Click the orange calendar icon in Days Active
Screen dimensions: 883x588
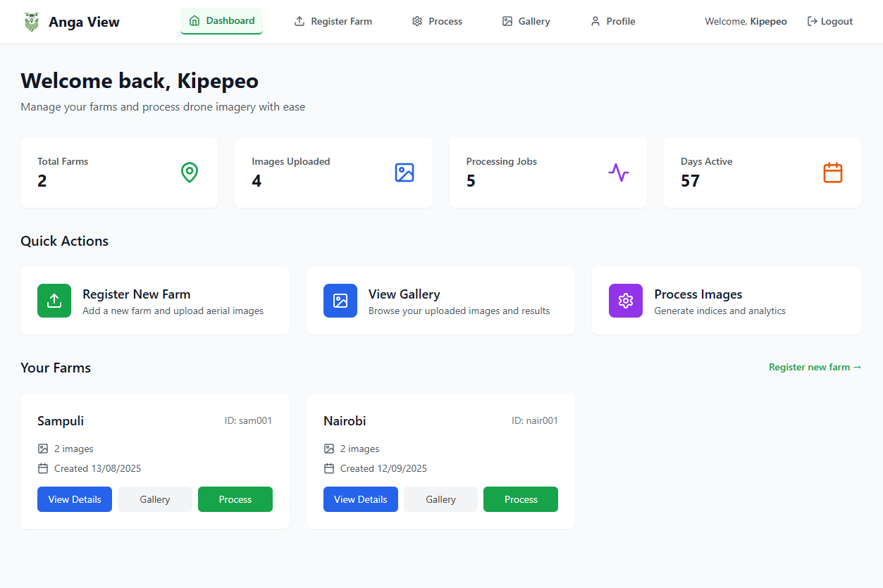coord(833,173)
